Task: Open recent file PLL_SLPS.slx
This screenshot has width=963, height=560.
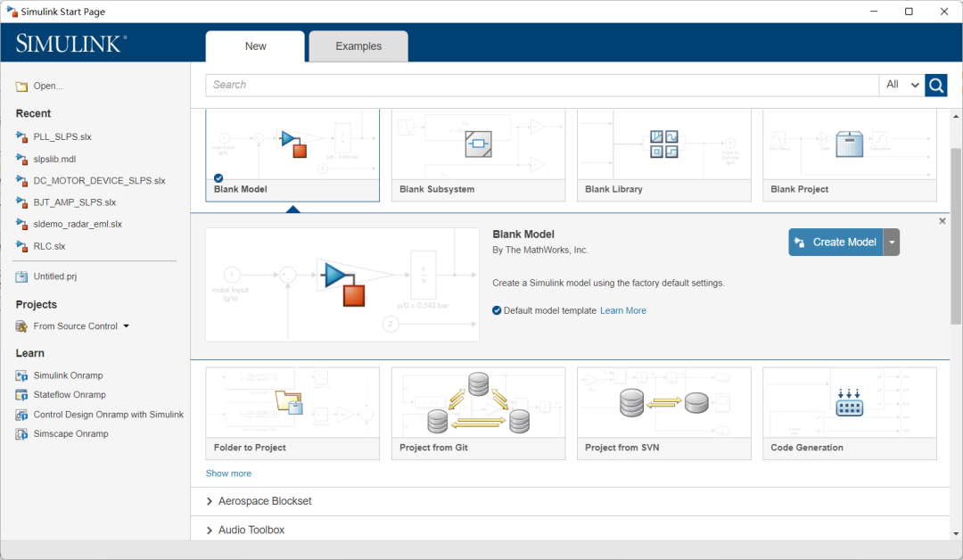Action: 62,137
